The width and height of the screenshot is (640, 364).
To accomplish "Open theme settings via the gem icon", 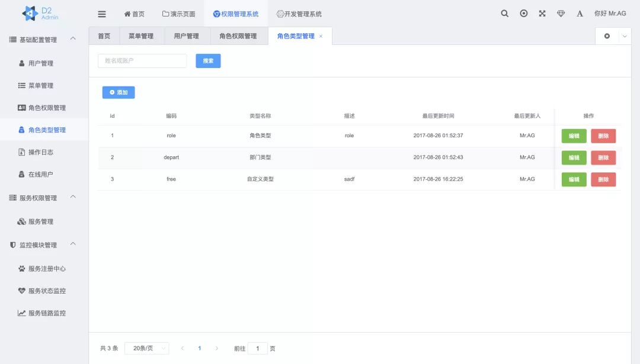I will [561, 13].
